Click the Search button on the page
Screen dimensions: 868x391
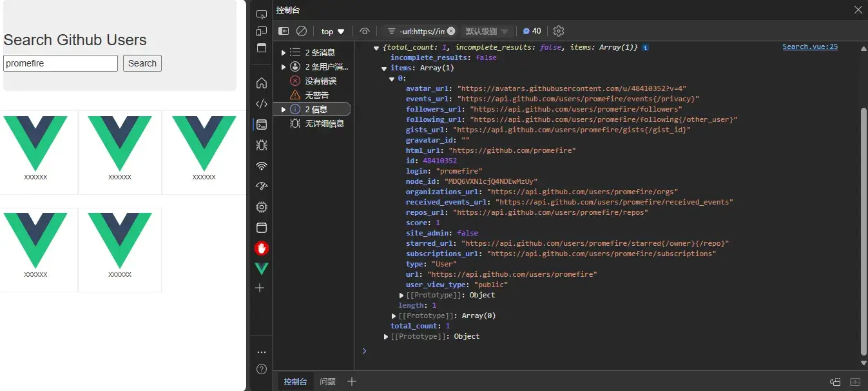click(142, 63)
